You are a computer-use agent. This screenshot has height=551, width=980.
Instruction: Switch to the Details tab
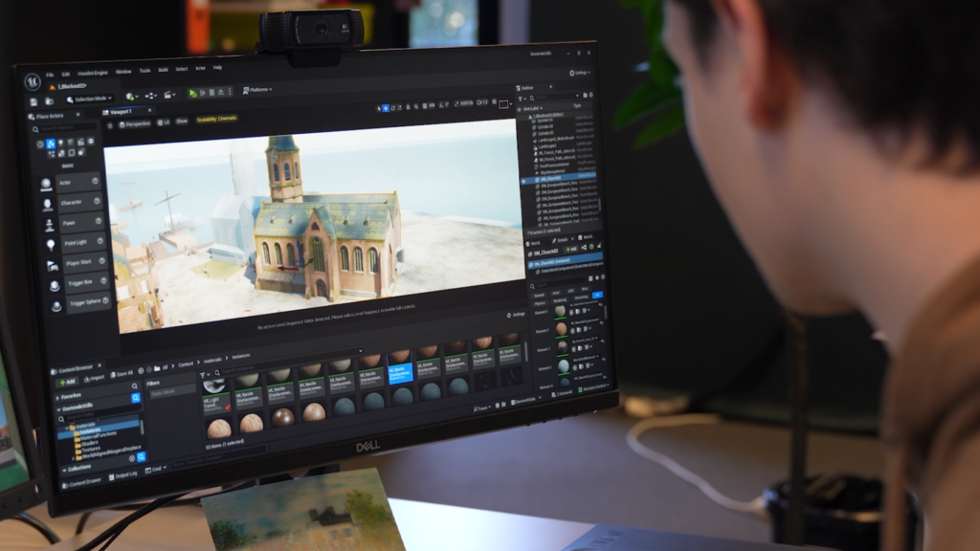tap(561, 240)
